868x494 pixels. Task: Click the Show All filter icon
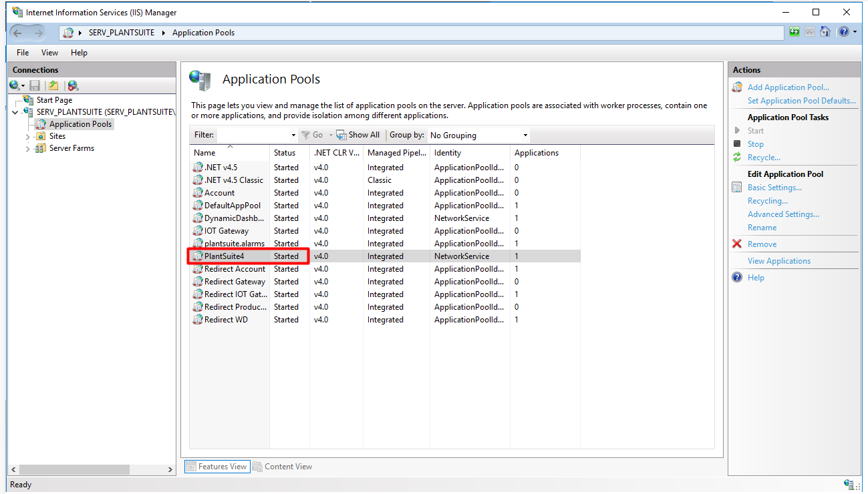click(341, 135)
